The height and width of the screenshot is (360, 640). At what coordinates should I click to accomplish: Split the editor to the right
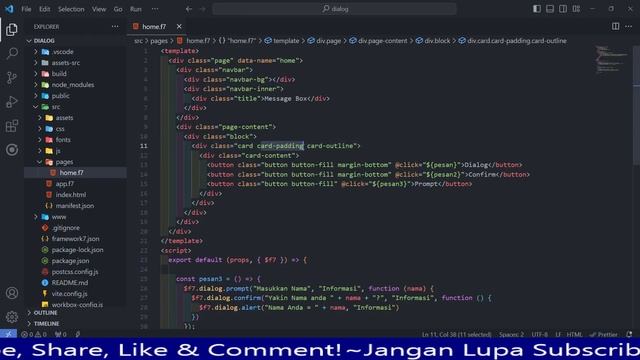click(x=616, y=26)
